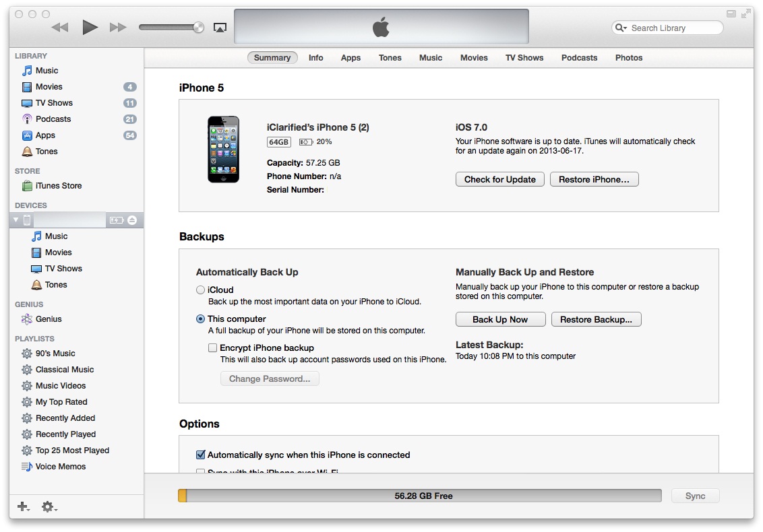The image size is (763, 532).
Task: Click Check for Update
Action: [x=499, y=179]
